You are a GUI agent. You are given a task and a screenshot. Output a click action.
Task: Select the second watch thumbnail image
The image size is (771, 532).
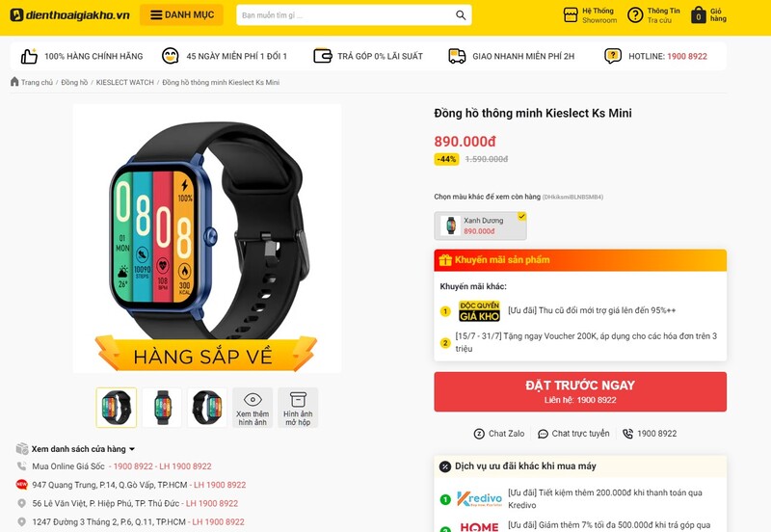click(162, 407)
